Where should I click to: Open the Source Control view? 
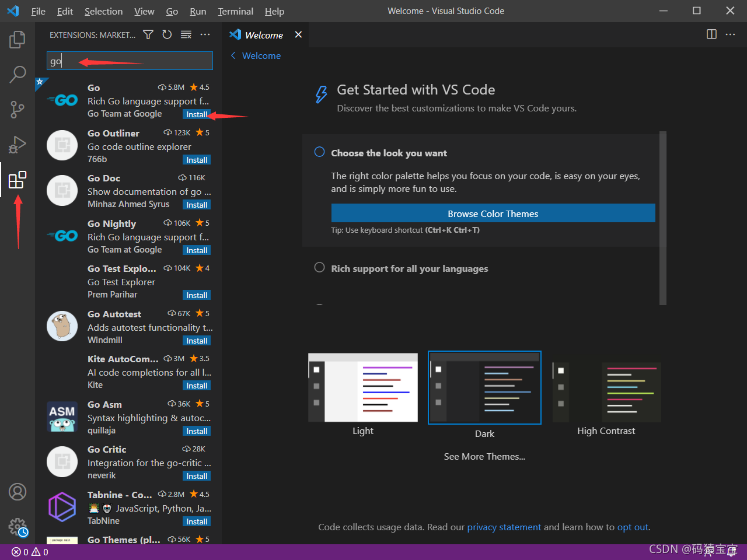click(18, 109)
